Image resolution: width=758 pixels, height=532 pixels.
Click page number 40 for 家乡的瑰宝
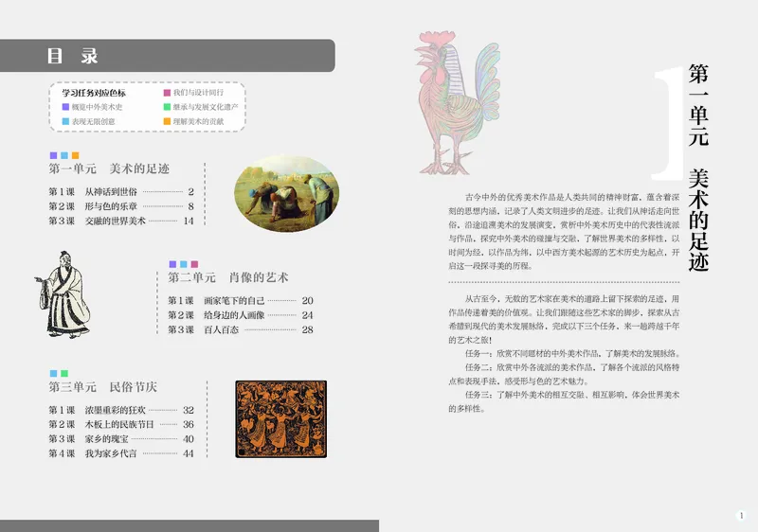189,439
